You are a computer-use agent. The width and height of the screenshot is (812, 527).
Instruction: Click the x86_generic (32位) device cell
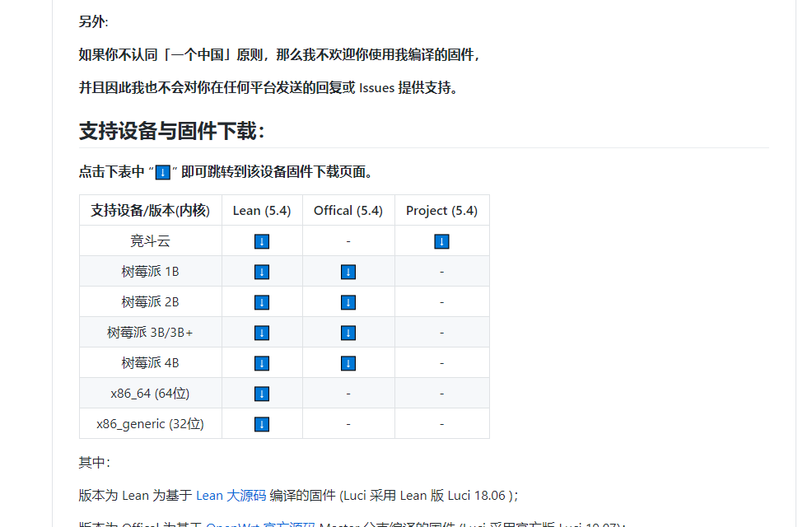point(150,424)
